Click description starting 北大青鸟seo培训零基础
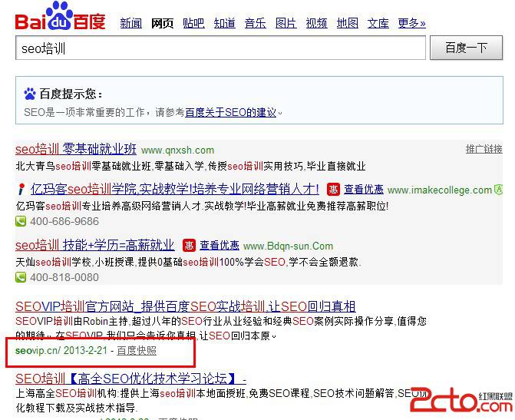515x420 pixels. [190, 166]
